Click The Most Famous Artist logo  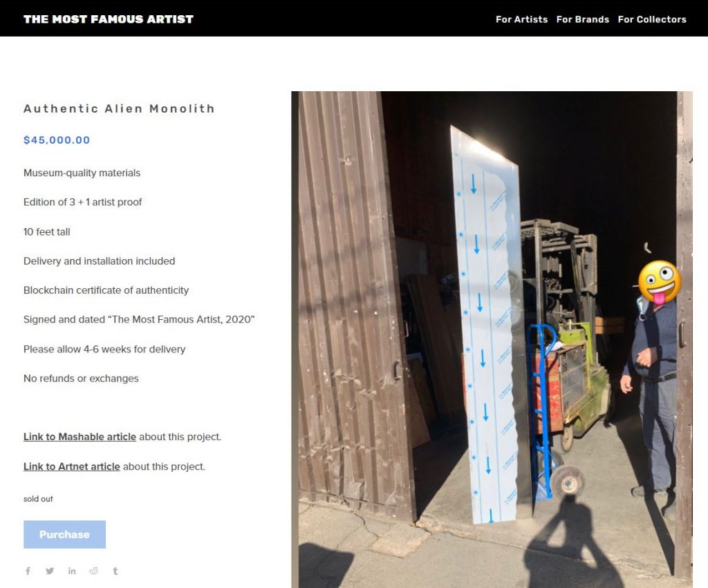[109, 19]
